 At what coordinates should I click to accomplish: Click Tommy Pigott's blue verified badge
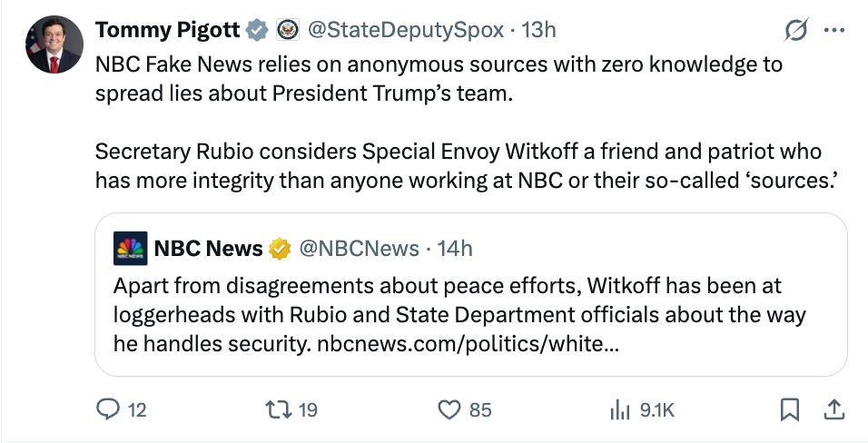[x=258, y=30]
